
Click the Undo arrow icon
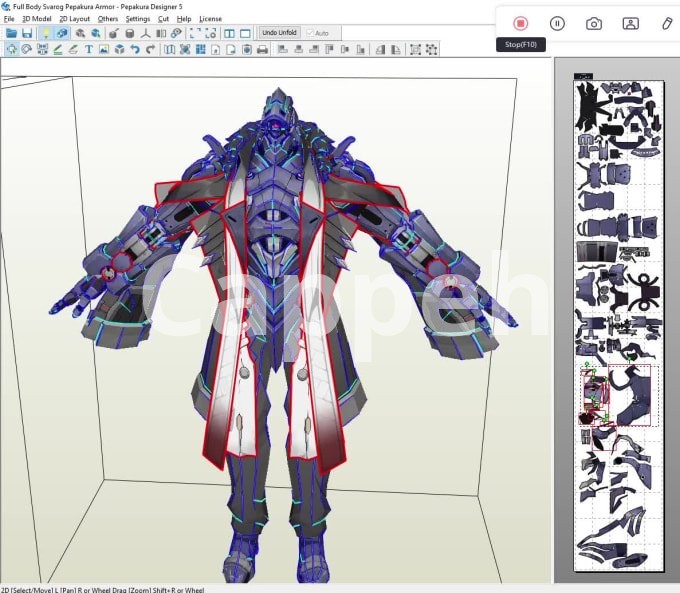134,49
